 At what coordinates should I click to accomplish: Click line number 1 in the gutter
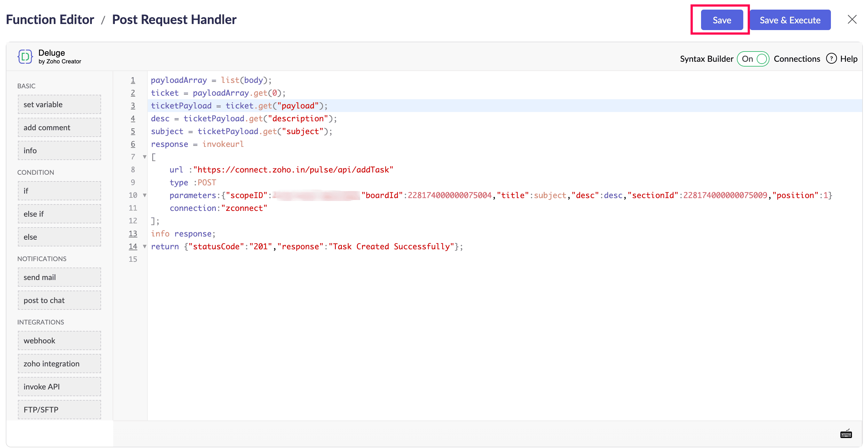point(133,80)
